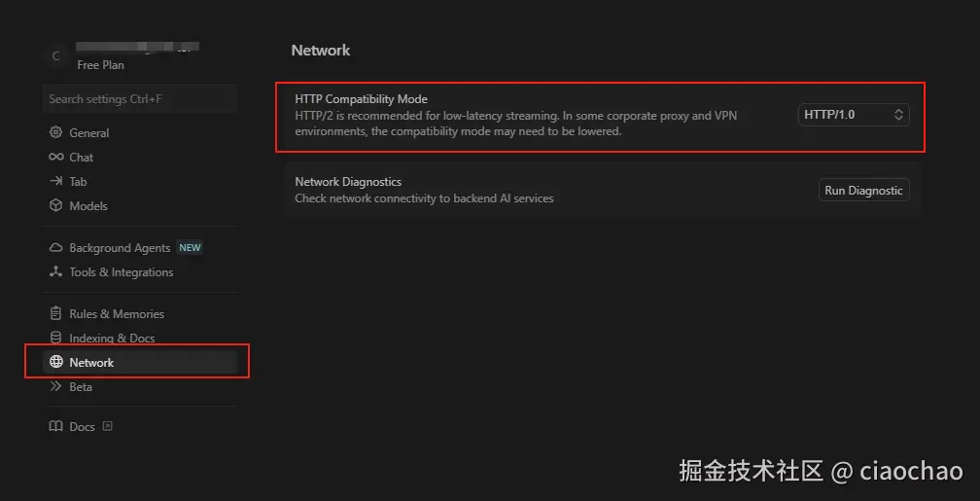Open the HTTP/1.0 compatibility mode dropdown
The width and height of the screenshot is (980, 501).
coord(853,115)
